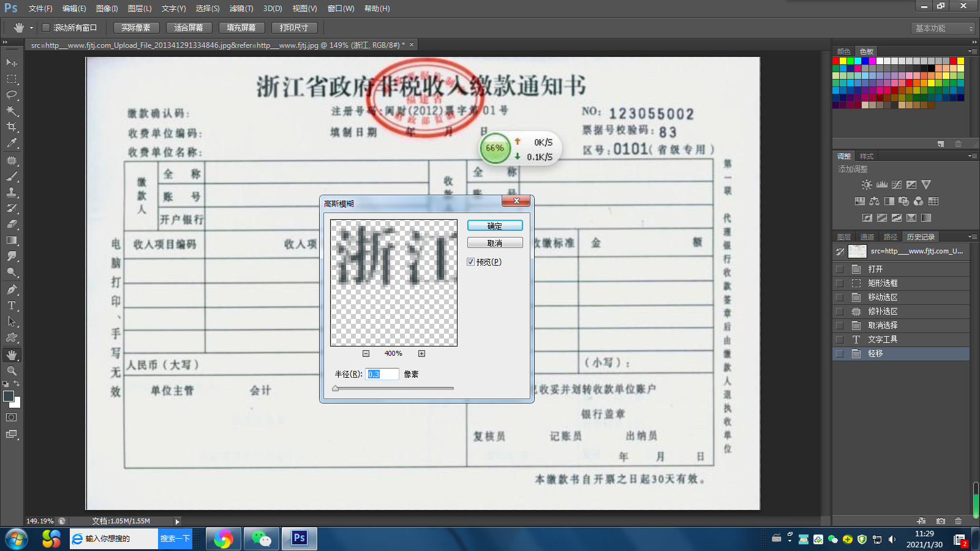This screenshot has height=551, width=980.
Task: Select the Hand tool in toolbox
Action: [x=12, y=355]
